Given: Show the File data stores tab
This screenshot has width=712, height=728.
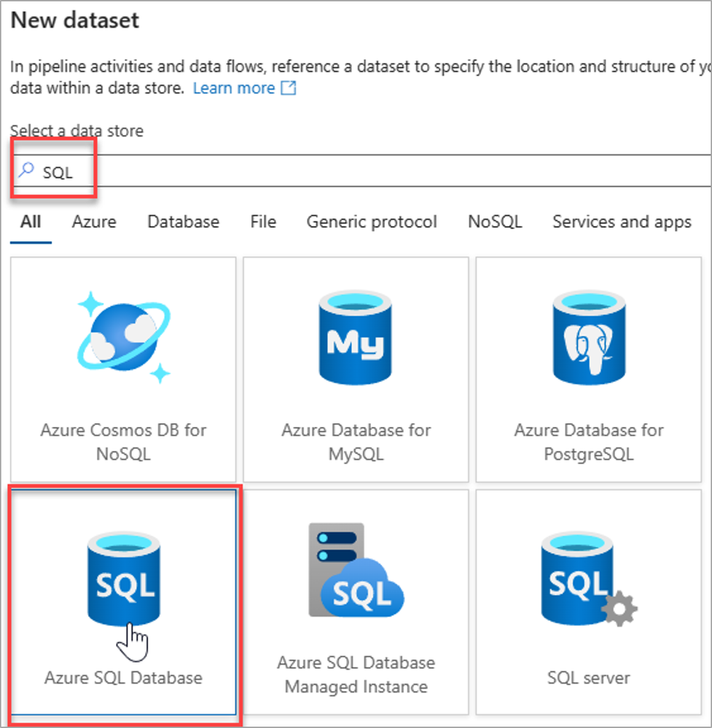Looking at the screenshot, I should tap(263, 222).
